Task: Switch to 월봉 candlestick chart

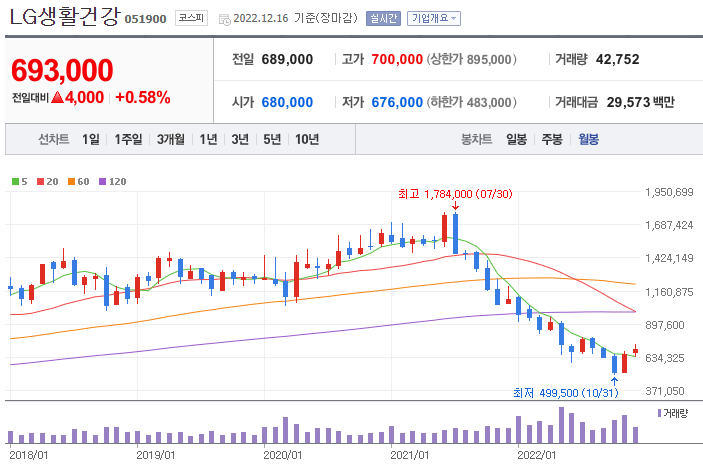Action: tap(589, 139)
